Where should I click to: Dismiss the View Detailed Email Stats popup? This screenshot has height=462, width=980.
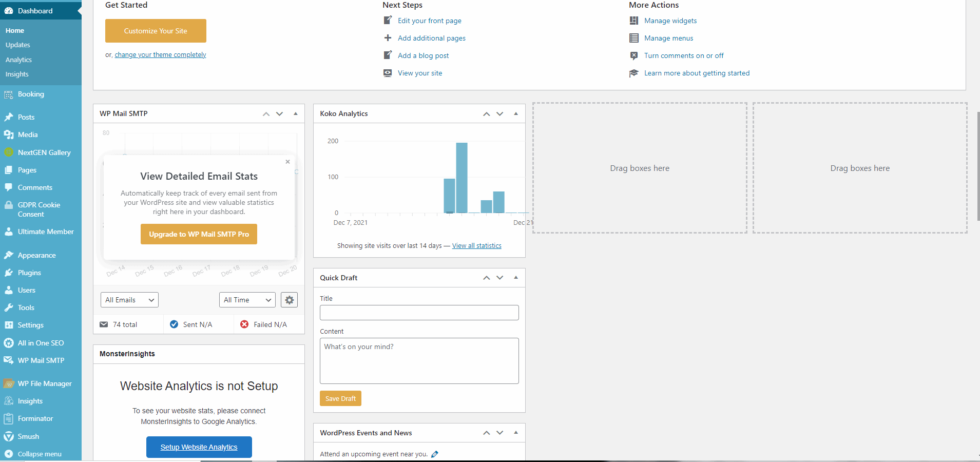point(287,162)
